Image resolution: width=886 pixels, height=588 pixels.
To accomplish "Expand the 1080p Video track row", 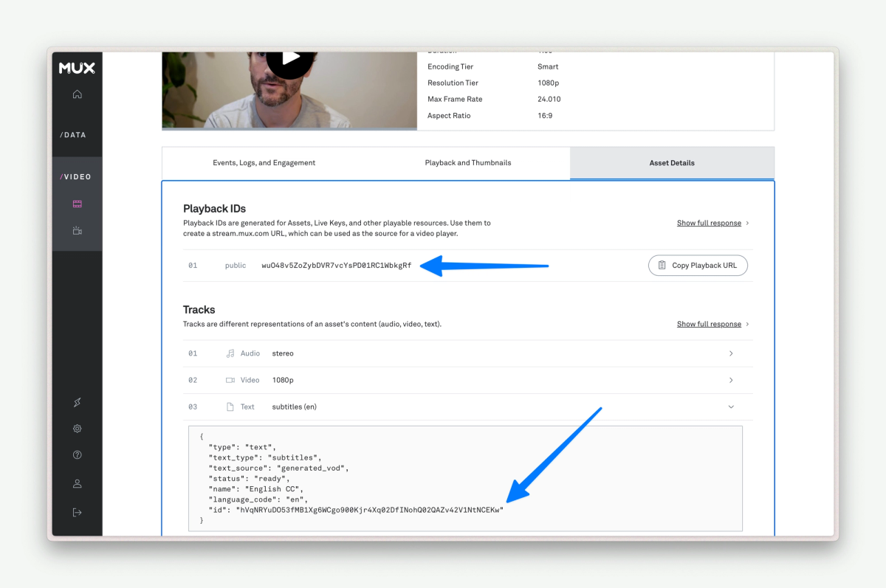I will 731,380.
